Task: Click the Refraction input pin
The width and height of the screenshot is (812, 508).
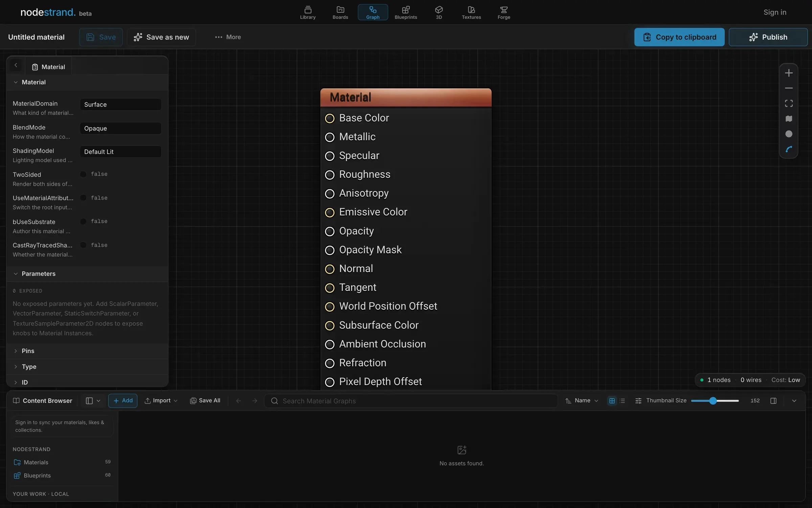Action: point(330,363)
